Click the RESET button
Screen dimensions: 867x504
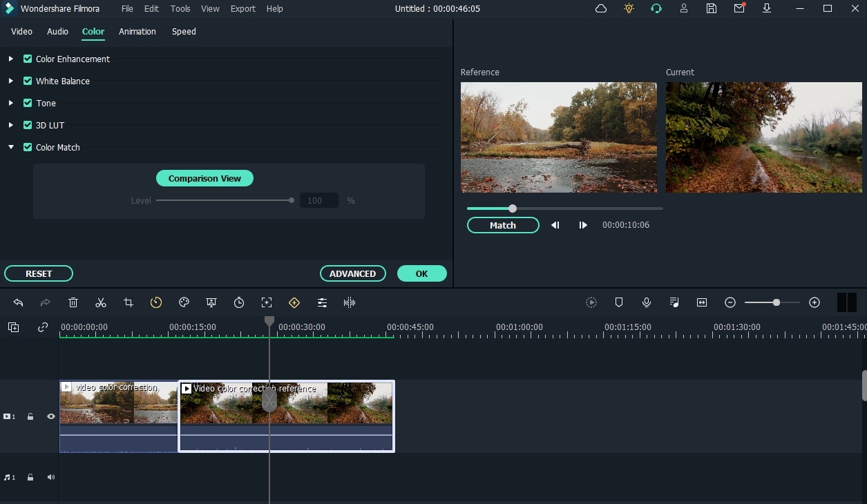point(39,273)
